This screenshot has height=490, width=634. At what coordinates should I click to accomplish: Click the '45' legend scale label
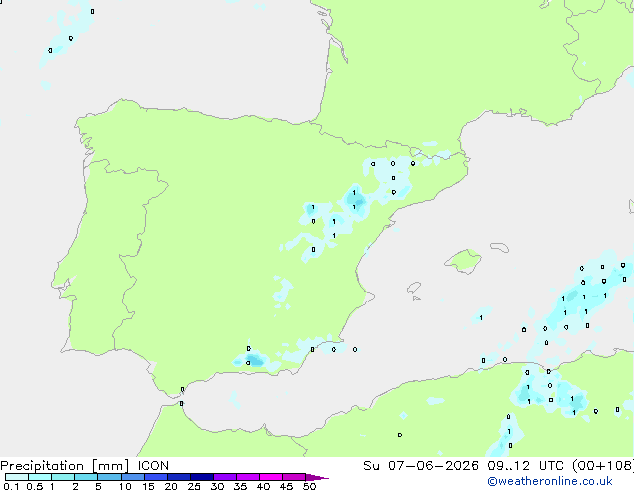click(x=286, y=486)
